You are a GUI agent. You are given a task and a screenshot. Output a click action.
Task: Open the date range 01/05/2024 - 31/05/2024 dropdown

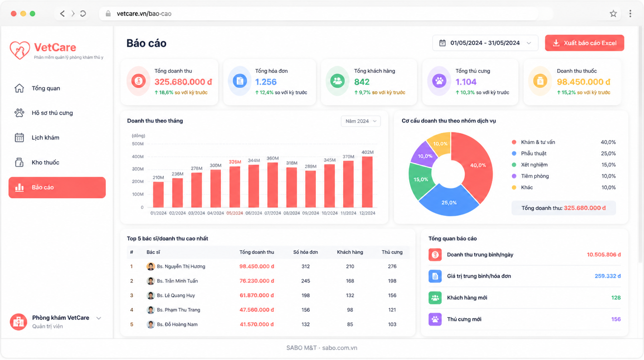coord(485,43)
